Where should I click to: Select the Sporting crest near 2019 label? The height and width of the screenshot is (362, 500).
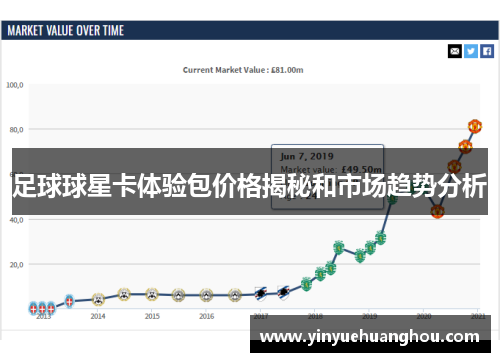coord(370,248)
